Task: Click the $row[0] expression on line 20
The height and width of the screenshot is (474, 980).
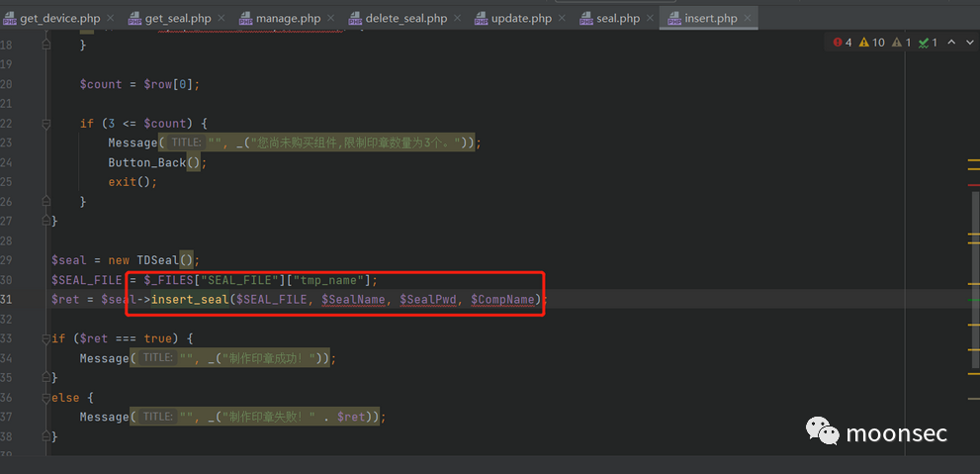Action: click(x=169, y=84)
